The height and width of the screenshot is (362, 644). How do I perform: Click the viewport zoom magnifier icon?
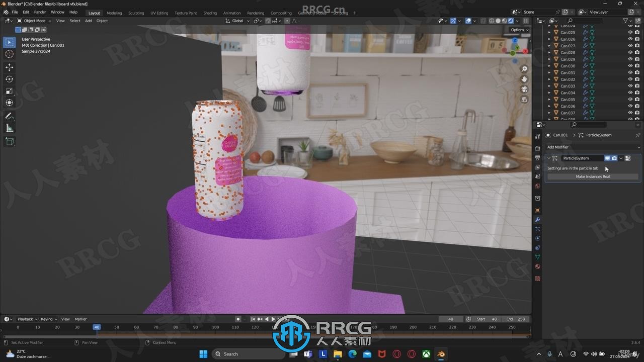pos(524,69)
